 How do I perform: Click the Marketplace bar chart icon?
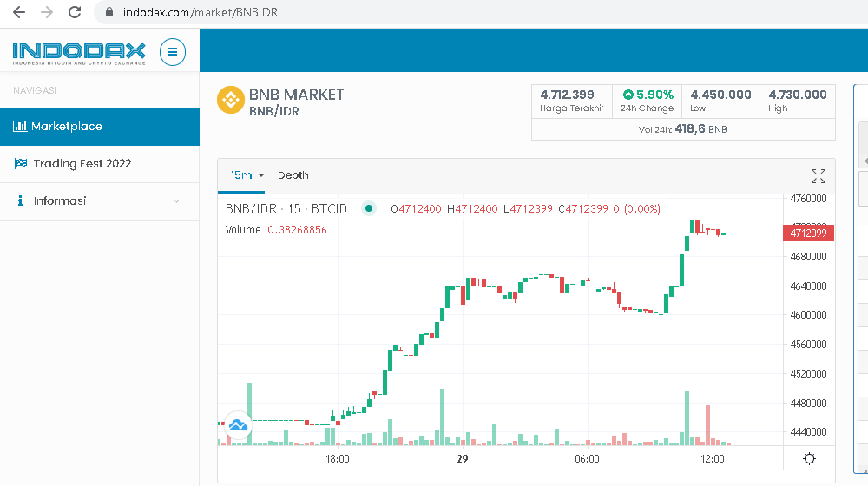coord(20,126)
